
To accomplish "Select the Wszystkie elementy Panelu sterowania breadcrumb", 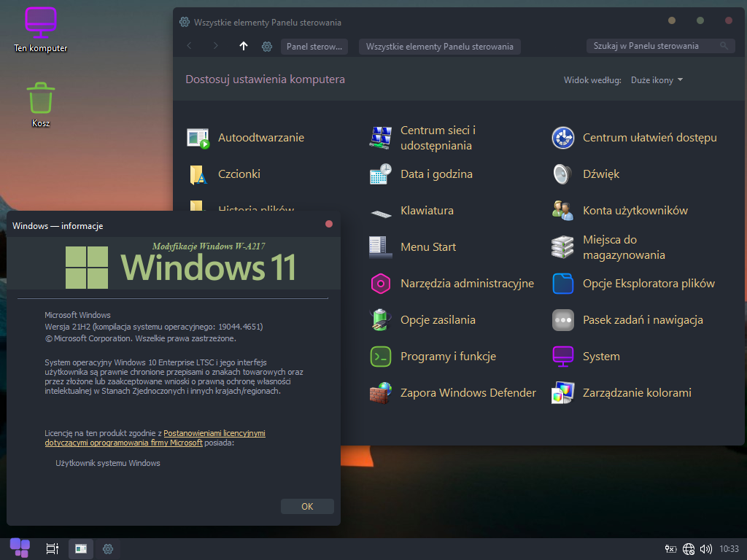I will 439,47.
